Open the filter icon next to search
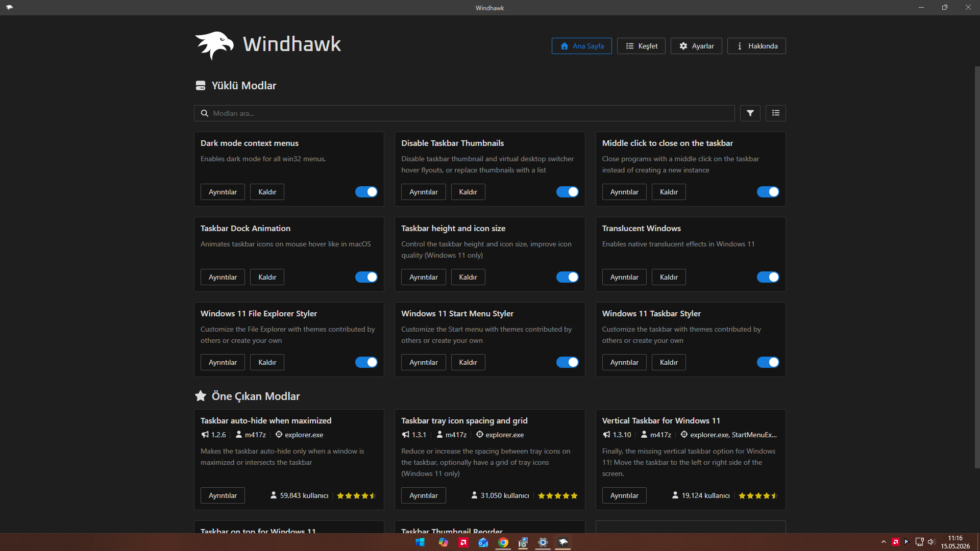 click(750, 113)
